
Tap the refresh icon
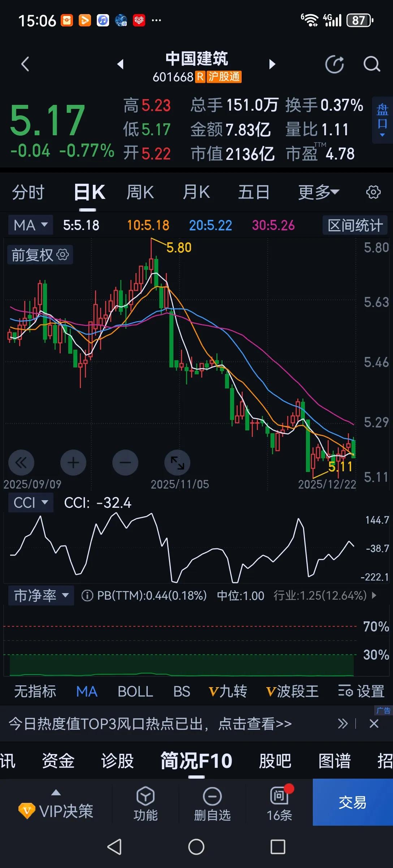[x=334, y=64]
